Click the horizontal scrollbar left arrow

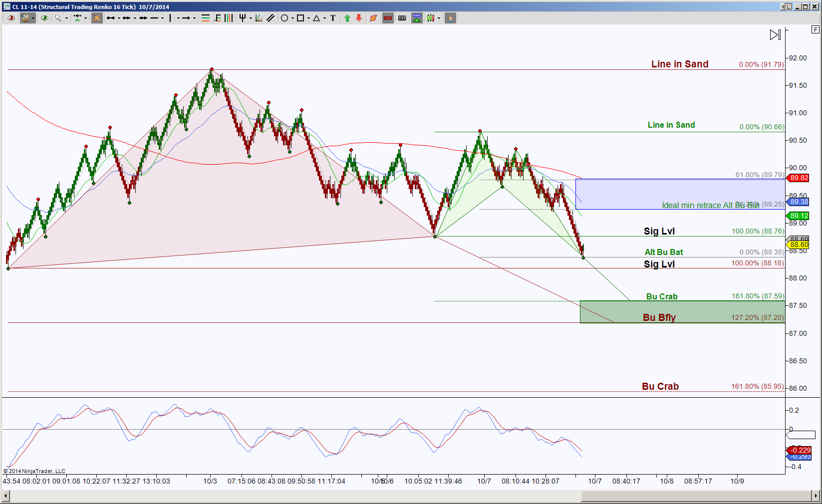point(6,496)
